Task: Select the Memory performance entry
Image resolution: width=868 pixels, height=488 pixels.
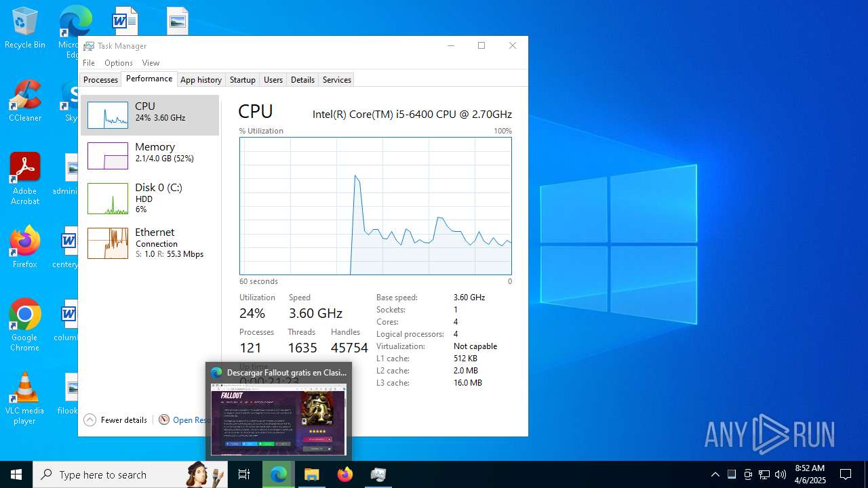Action: [x=150, y=156]
